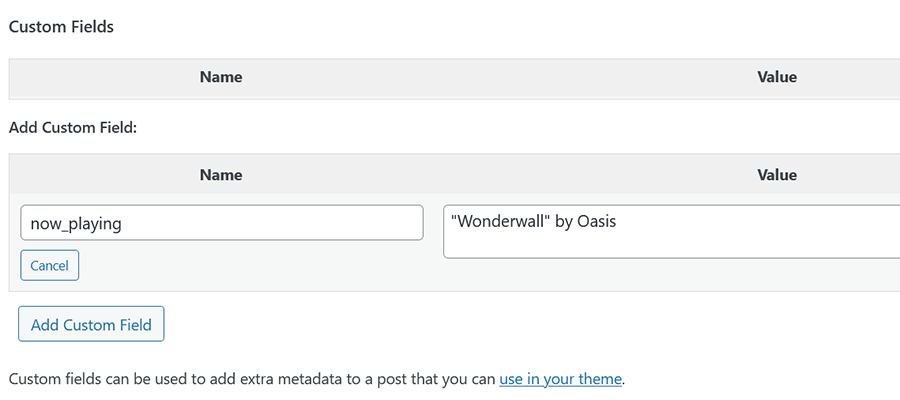Click the Value textarea containing Wonderwall text
Viewport: 900px width, 400px height.
coord(670,232)
